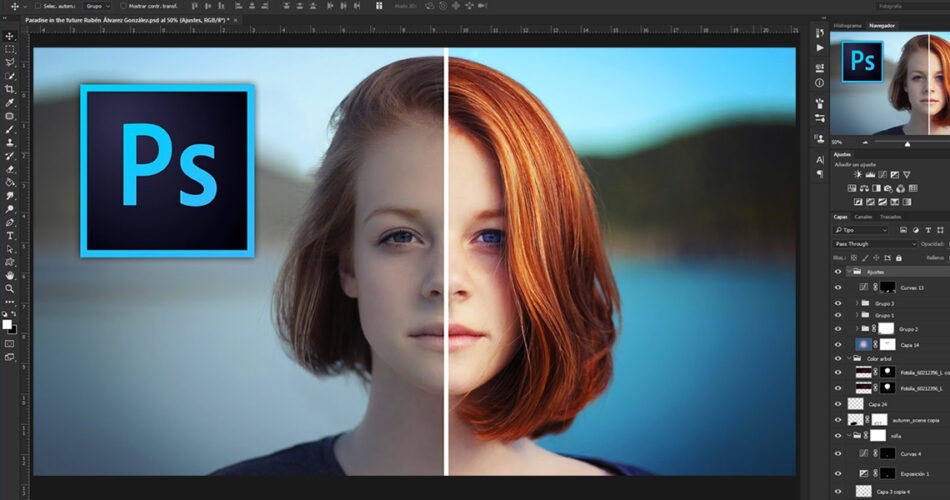Viewport: 950px width, 500px height.
Task: Click the Navigator preview thumbnail
Action: pos(890,82)
